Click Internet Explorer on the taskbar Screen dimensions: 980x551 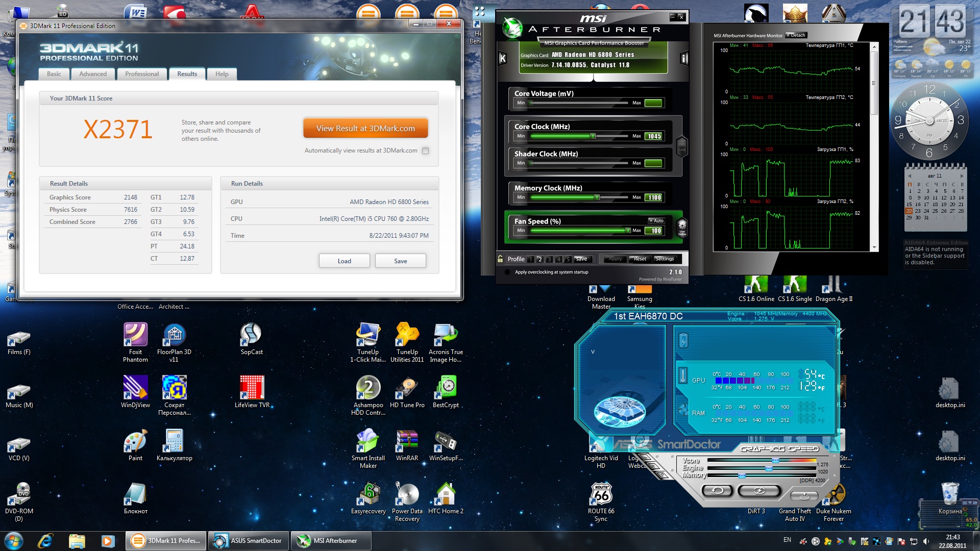(45, 541)
